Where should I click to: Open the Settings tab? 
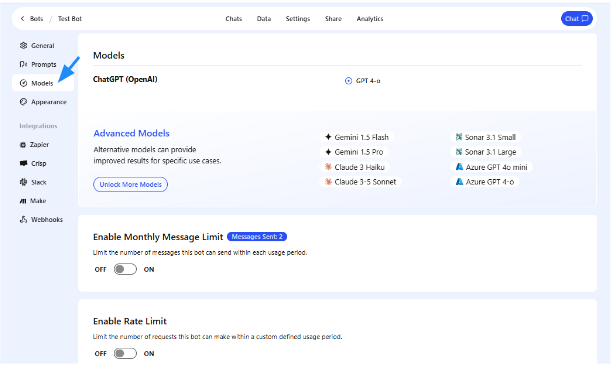[298, 18]
